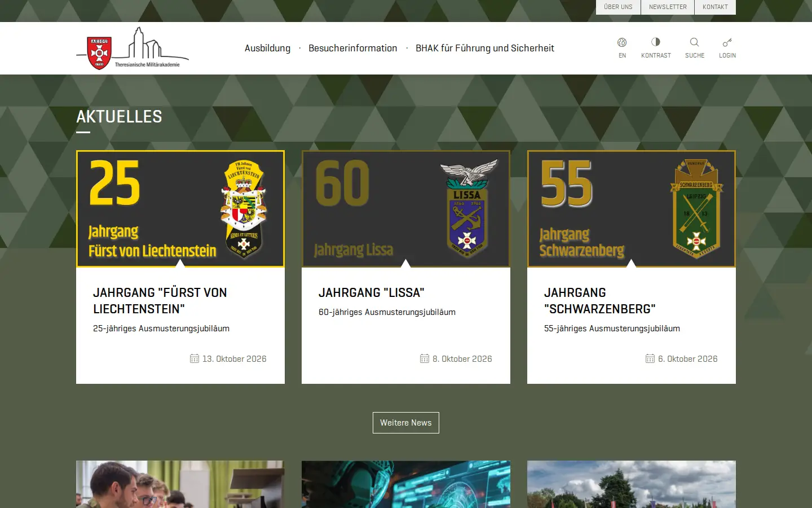Click the calendar icon beside 6. Oktober 2026
Image resolution: width=812 pixels, height=508 pixels.
pos(650,358)
